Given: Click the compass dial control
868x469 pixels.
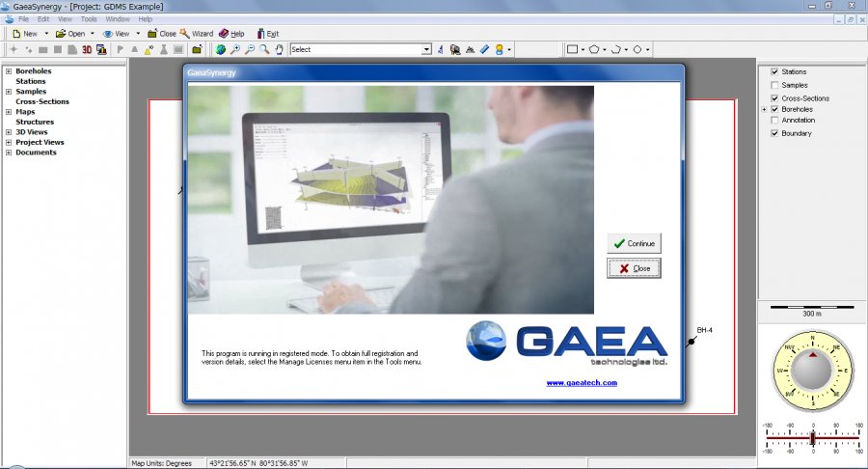Looking at the screenshot, I should [x=812, y=371].
